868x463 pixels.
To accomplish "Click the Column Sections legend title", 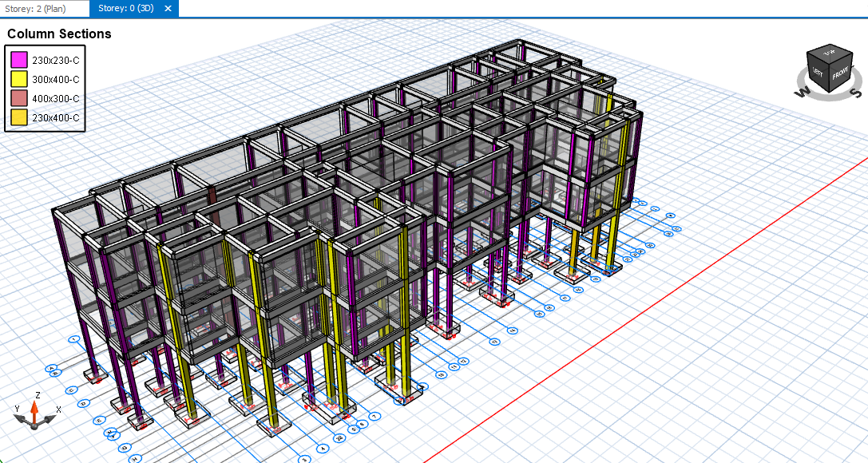I will (59, 34).
